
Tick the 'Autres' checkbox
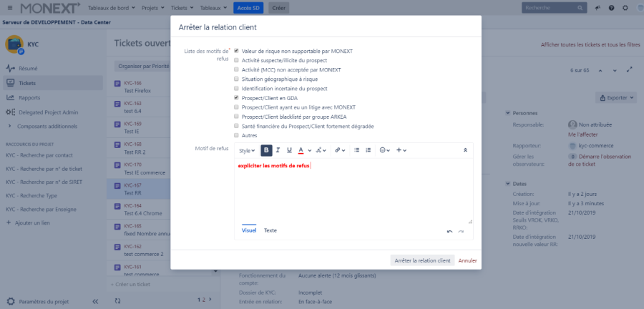(x=236, y=135)
